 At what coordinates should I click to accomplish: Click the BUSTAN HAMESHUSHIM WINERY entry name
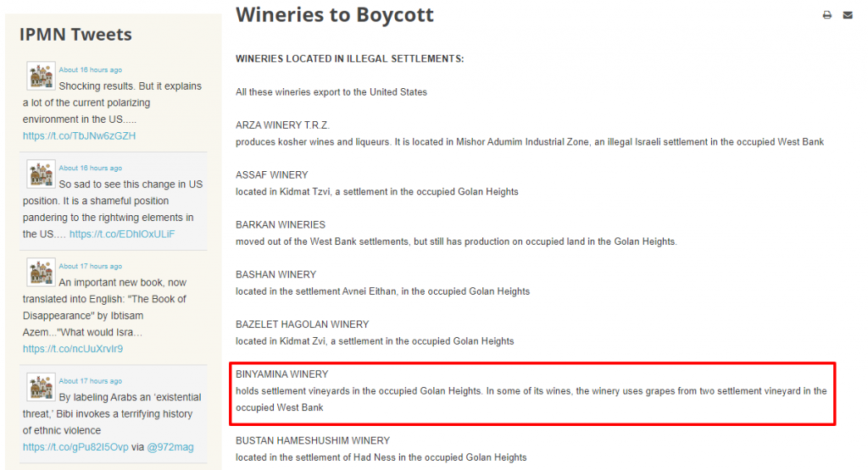[x=313, y=440]
